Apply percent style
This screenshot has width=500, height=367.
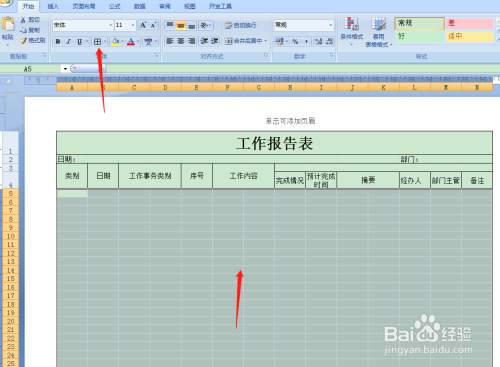point(295,41)
